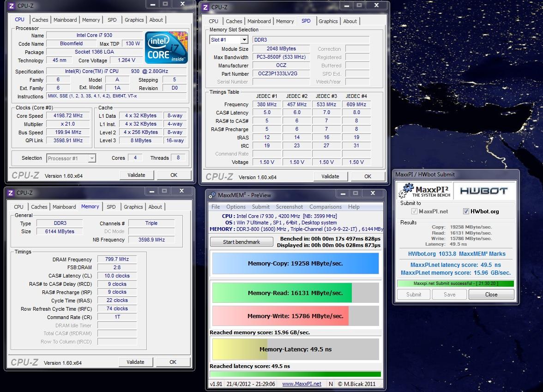Click the blue Memory-Copy result bar
This screenshot has width=543, height=392.
296,264
